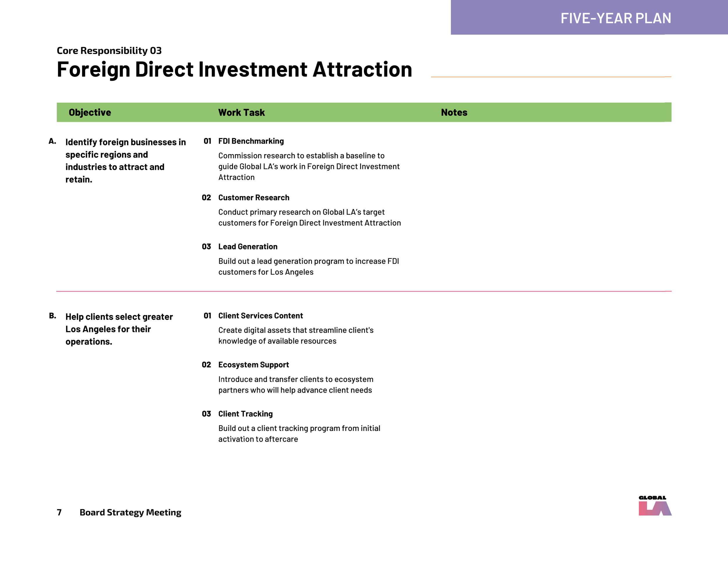The width and height of the screenshot is (728, 563).
Task: Click the 'Notes' column header
Action: pos(454,112)
